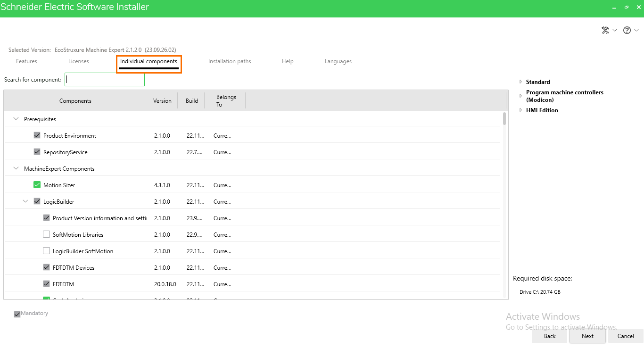Toggle the Product Environment checkbox
The width and height of the screenshot is (644, 348).
click(x=37, y=135)
